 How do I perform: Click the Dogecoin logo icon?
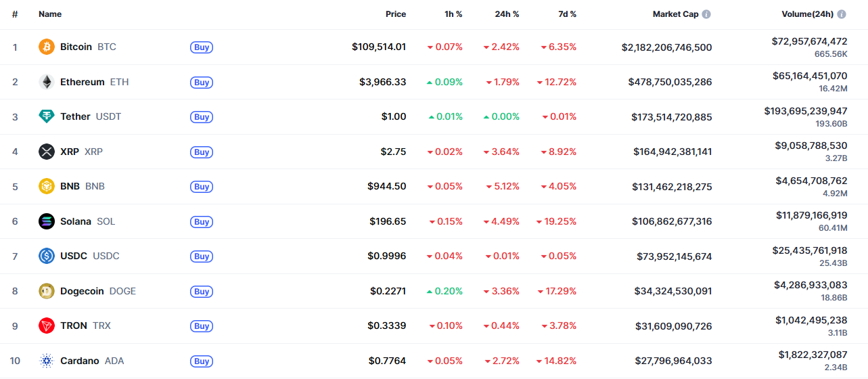47,291
